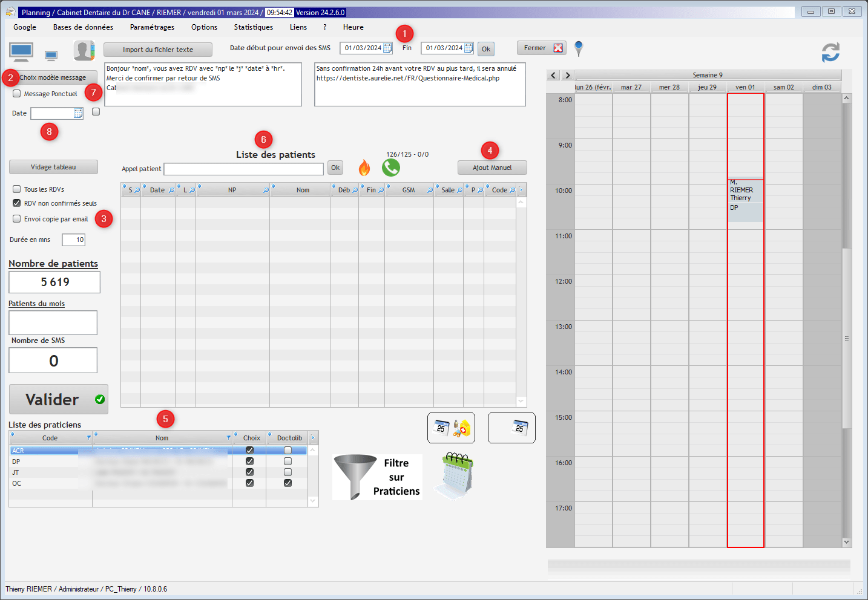Click the green phone call icon
This screenshot has width=868, height=600.
pos(391,168)
